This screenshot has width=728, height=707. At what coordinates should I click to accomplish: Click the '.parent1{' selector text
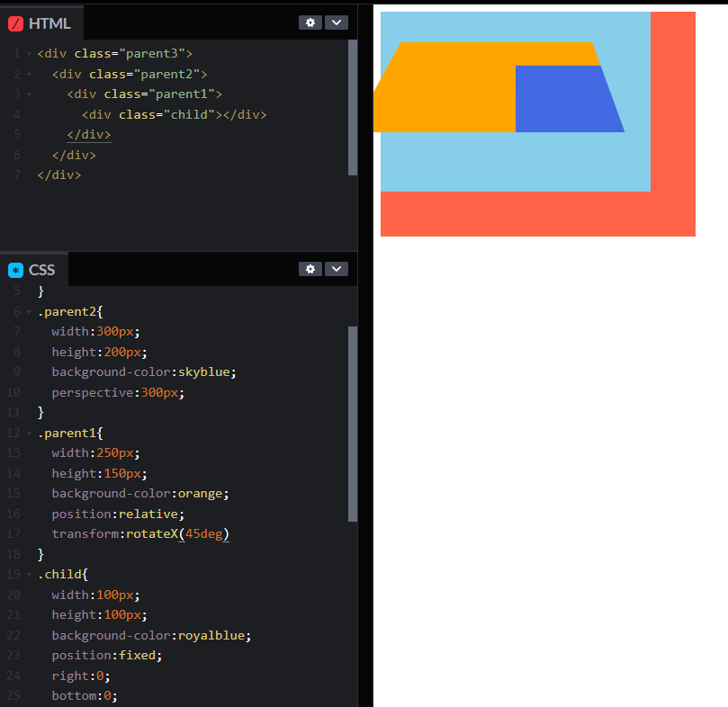point(70,434)
